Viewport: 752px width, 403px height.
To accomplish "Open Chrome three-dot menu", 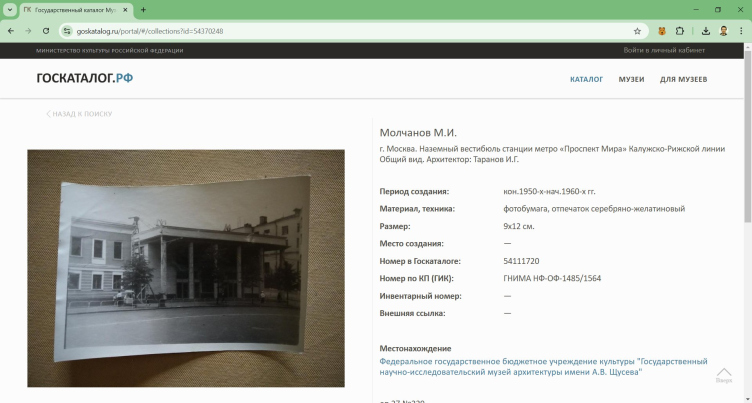I will click(x=741, y=31).
